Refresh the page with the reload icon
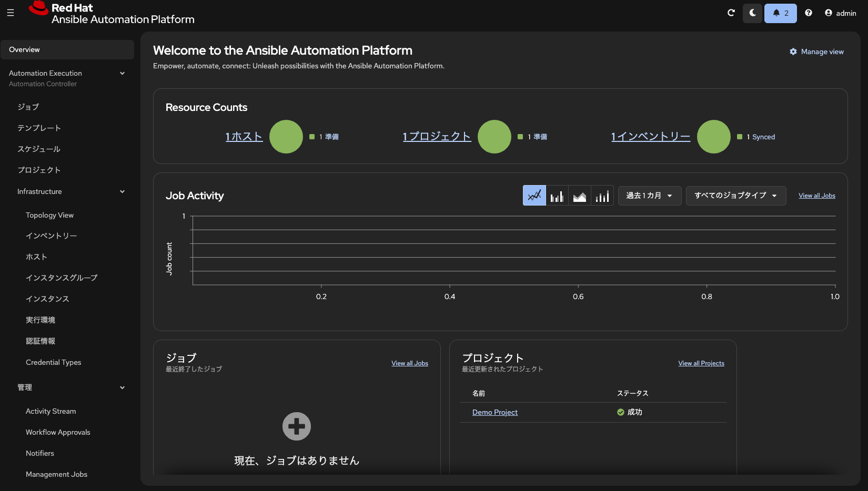 click(731, 13)
